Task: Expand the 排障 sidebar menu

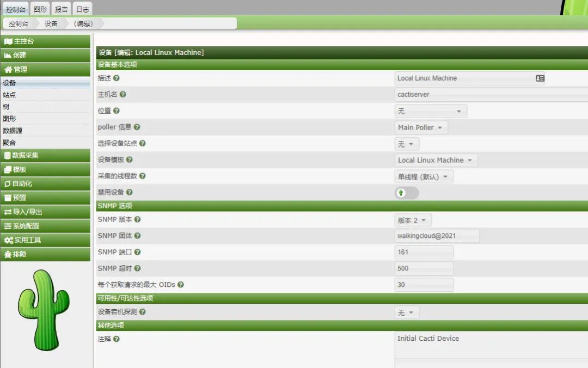Action: coord(45,254)
